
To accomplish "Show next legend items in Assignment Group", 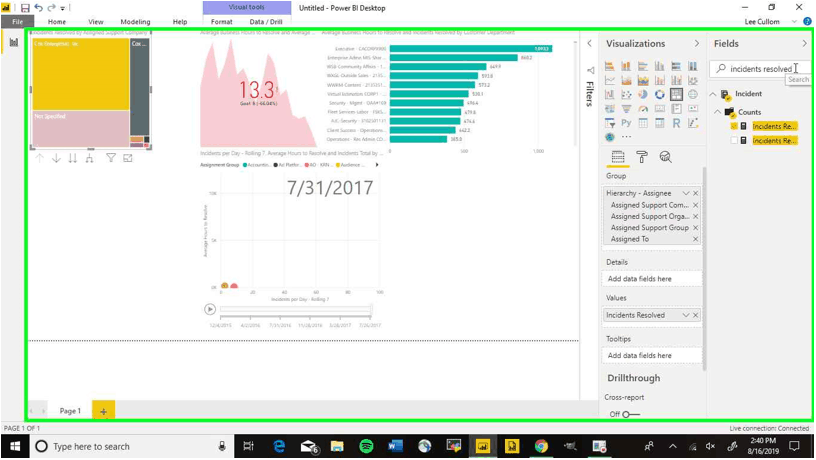I will pos(377,165).
